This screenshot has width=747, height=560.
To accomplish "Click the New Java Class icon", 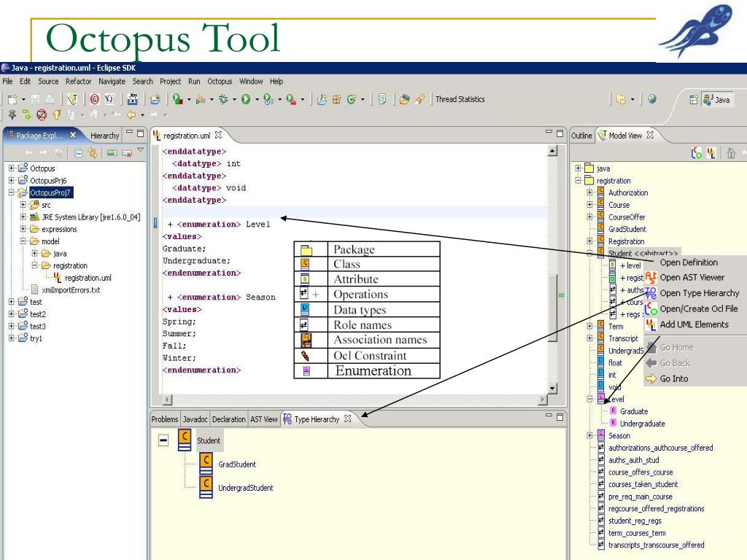I will 352,99.
